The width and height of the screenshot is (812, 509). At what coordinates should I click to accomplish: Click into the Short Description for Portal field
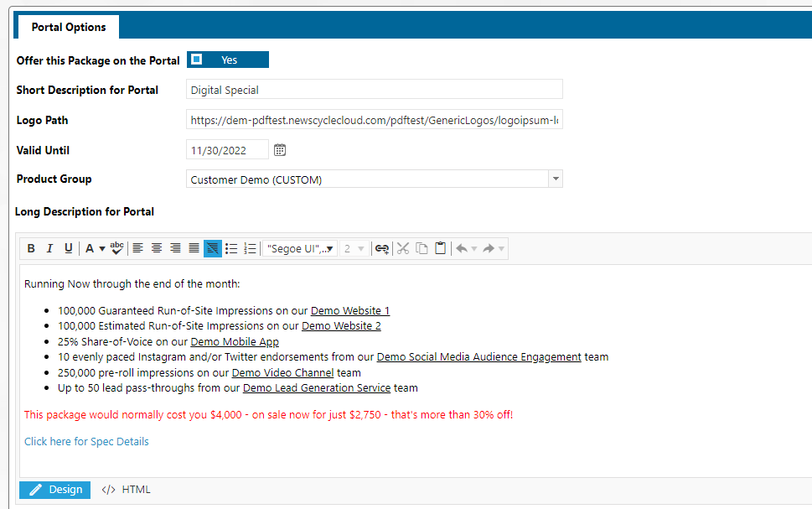(x=374, y=90)
